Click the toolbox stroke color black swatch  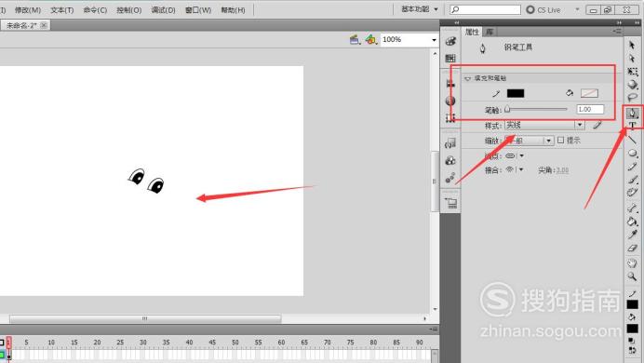(x=633, y=304)
